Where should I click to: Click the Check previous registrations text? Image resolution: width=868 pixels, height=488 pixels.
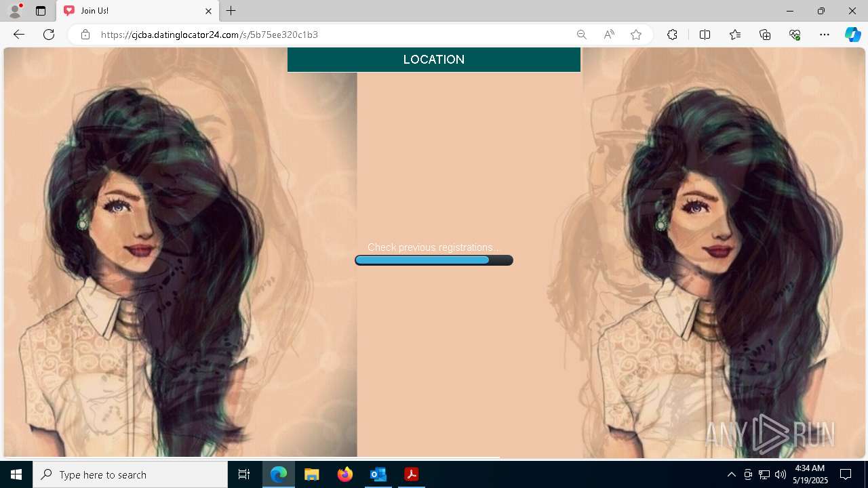(434, 247)
